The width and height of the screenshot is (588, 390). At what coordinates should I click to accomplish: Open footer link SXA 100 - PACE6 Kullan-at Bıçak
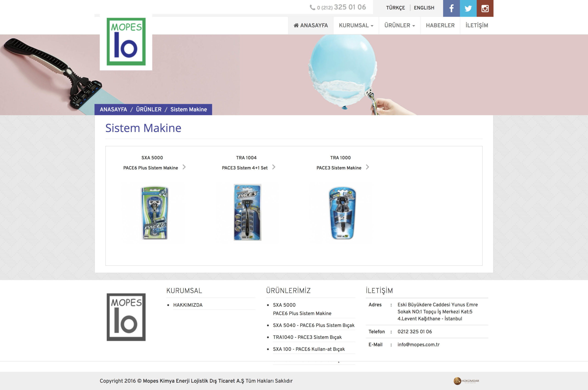pyautogui.click(x=309, y=349)
